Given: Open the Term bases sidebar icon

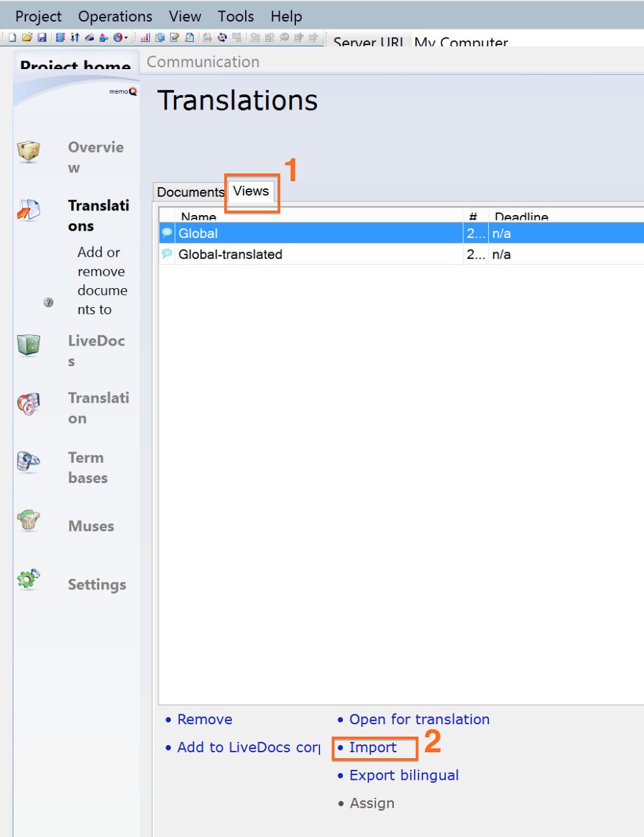Looking at the screenshot, I should coord(29,462).
